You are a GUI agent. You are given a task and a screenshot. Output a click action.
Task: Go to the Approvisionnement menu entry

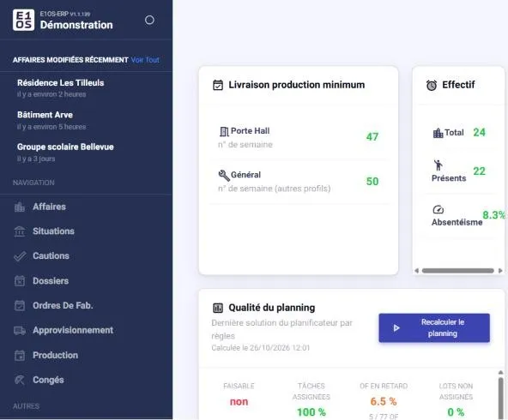(x=73, y=330)
